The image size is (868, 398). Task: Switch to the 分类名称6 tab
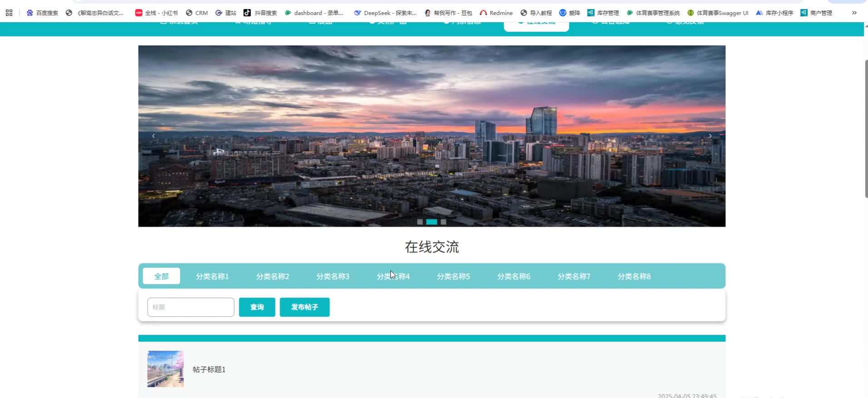pos(514,276)
